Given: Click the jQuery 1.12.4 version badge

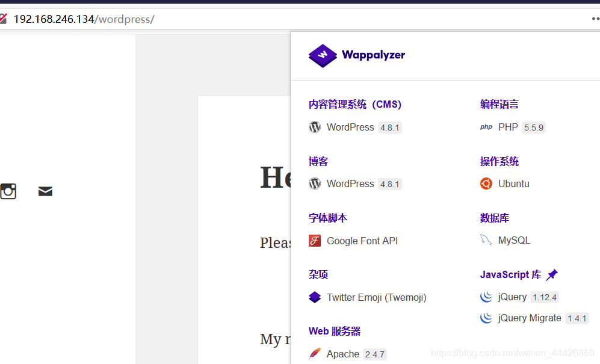Looking at the screenshot, I should (545, 297).
